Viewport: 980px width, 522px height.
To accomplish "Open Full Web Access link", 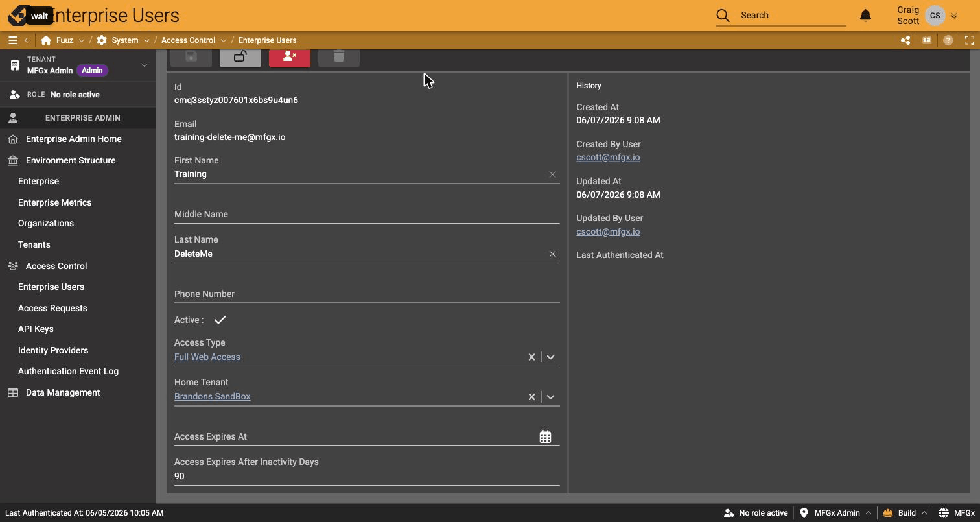I will point(207,357).
